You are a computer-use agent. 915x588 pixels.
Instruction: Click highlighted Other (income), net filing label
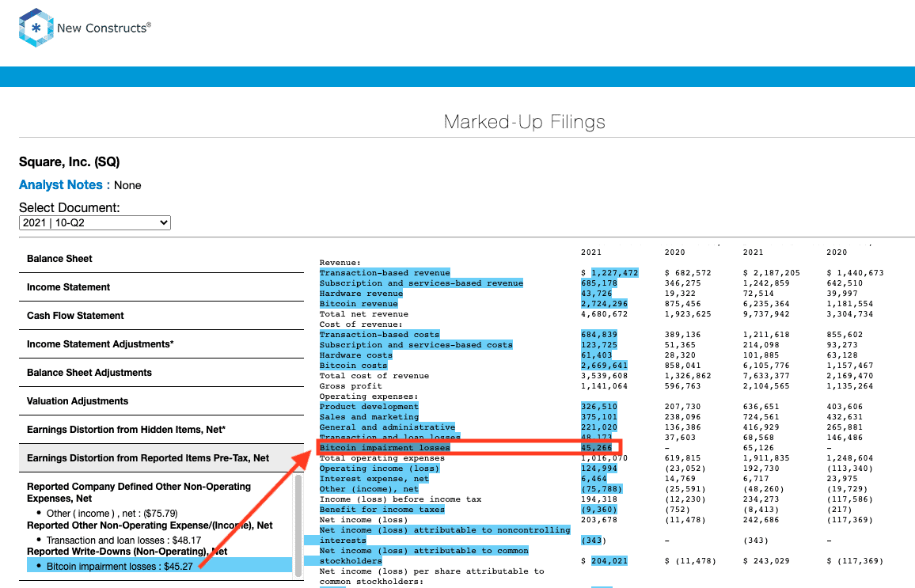click(369, 489)
